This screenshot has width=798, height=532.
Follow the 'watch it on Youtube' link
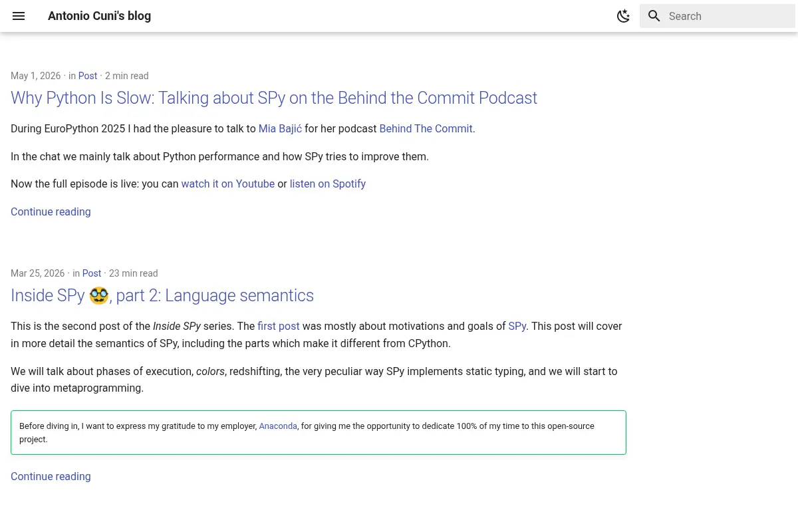(228, 184)
